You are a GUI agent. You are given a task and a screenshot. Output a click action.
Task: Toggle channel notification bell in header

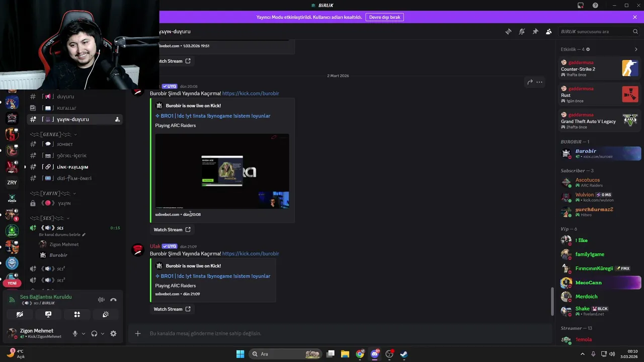(x=522, y=31)
